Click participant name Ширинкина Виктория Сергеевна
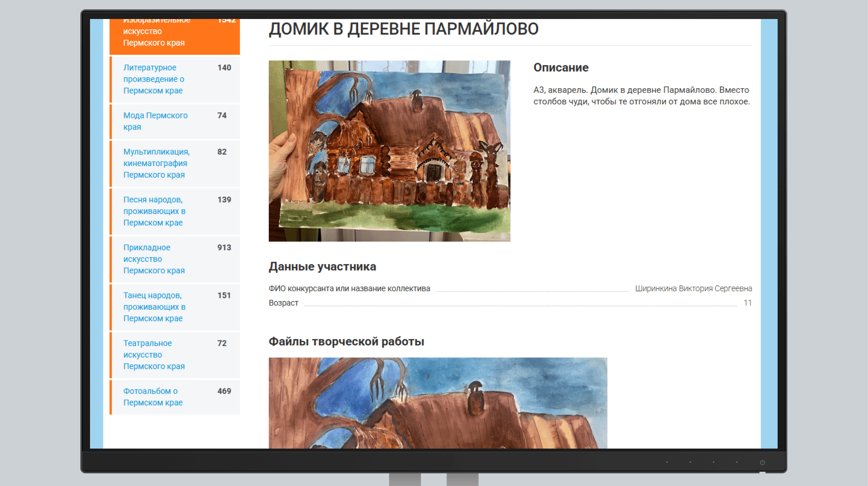 [x=693, y=289]
